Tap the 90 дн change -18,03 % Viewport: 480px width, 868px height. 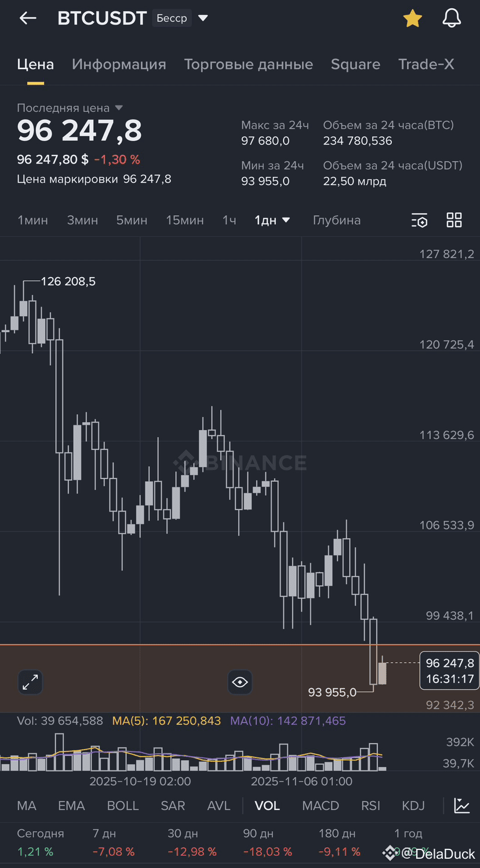pyautogui.click(x=267, y=852)
